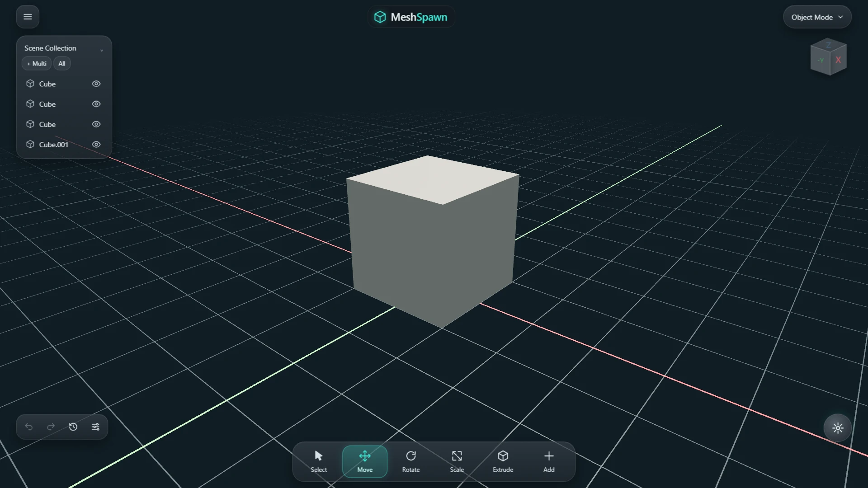Open the Add object tool
Screen dimensions: 868x488
pos(549,461)
